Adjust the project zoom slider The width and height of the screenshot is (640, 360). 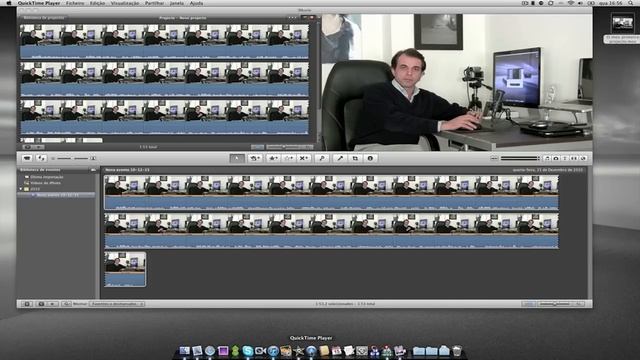pos(289,147)
